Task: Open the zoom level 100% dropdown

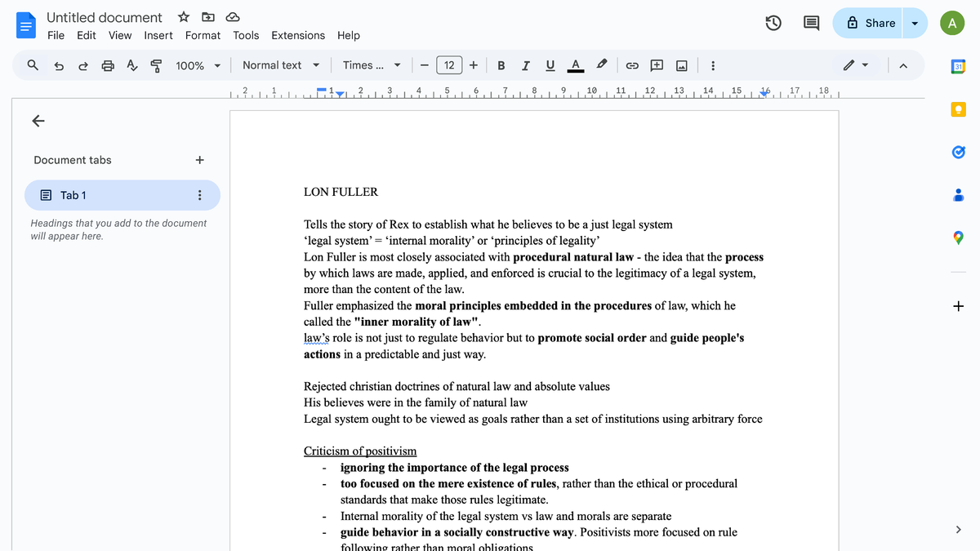Action: point(198,65)
